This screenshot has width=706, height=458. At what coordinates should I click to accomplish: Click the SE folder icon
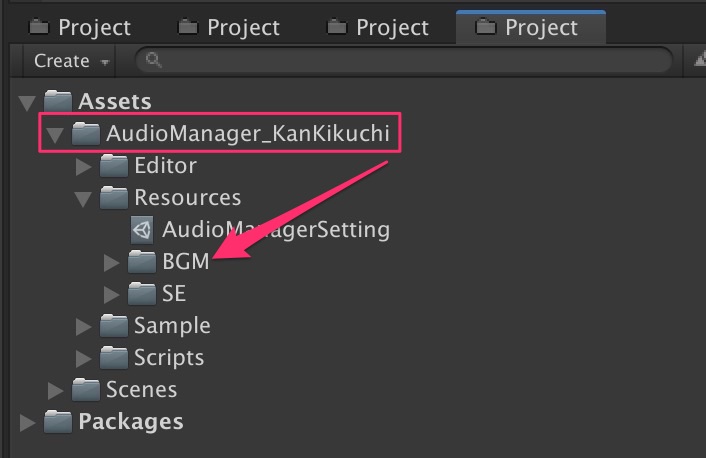[142, 294]
